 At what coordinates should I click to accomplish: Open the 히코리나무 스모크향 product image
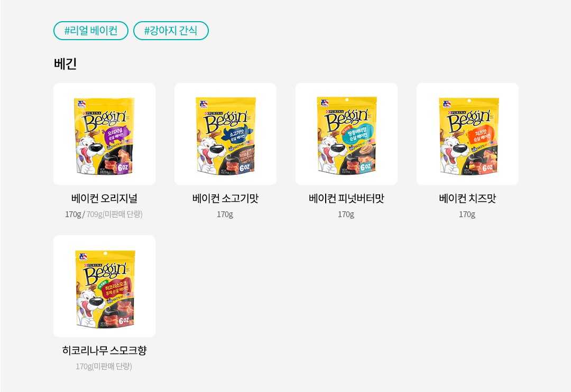(x=104, y=286)
